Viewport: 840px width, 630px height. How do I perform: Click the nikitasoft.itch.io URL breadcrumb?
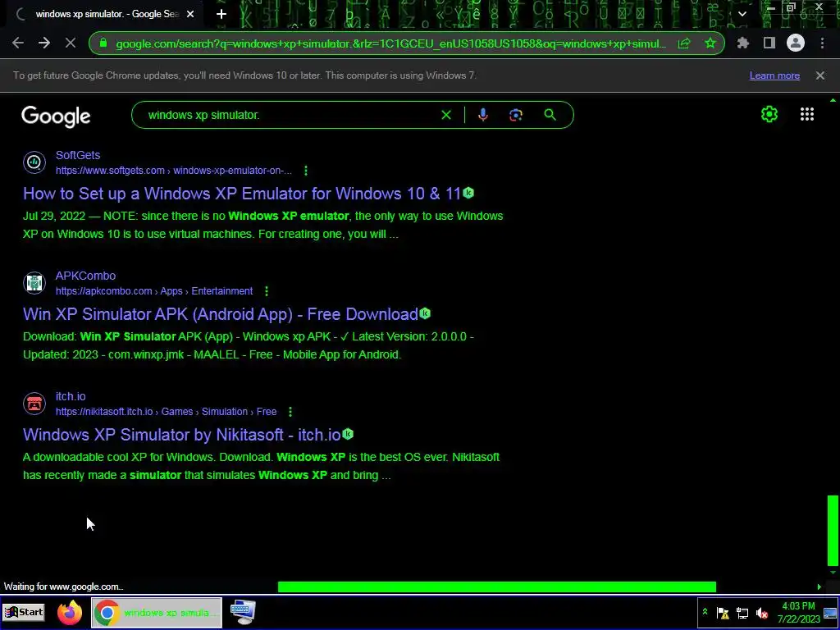(166, 412)
